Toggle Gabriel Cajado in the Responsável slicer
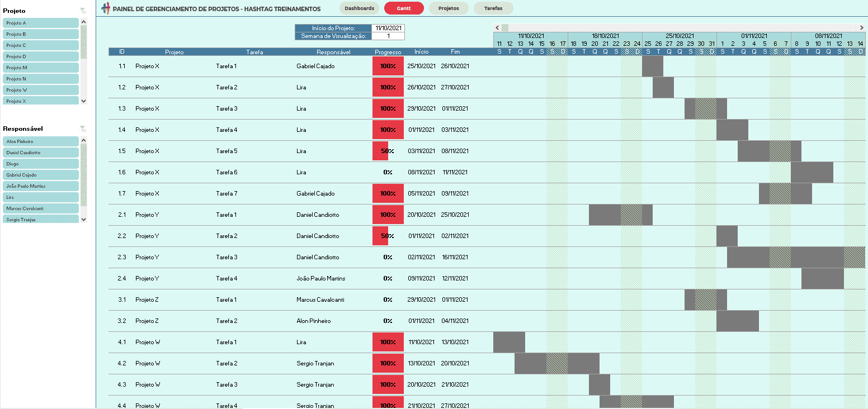Viewport: 868px width, 409px height. click(x=41, y=175)
